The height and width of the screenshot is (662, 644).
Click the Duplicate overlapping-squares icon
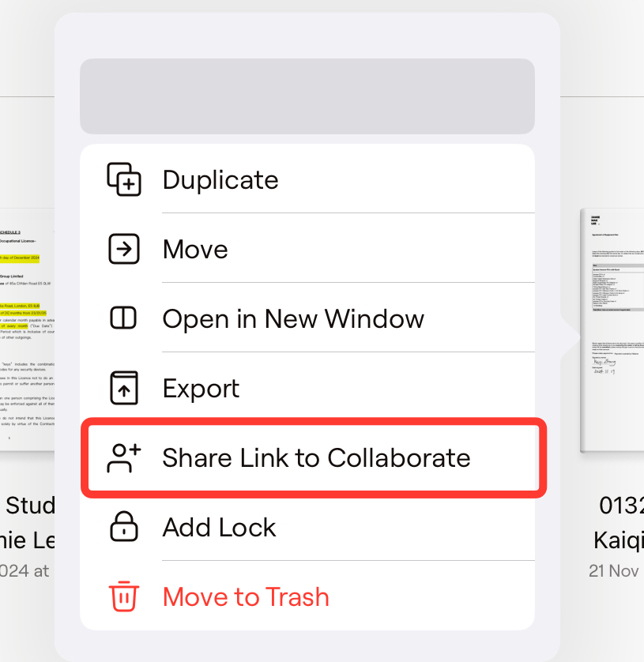(x=124, y=179)
